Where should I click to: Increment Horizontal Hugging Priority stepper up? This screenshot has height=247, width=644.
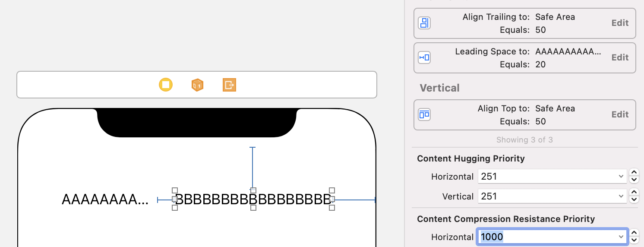pyautogui.click(x=634, y=173)
